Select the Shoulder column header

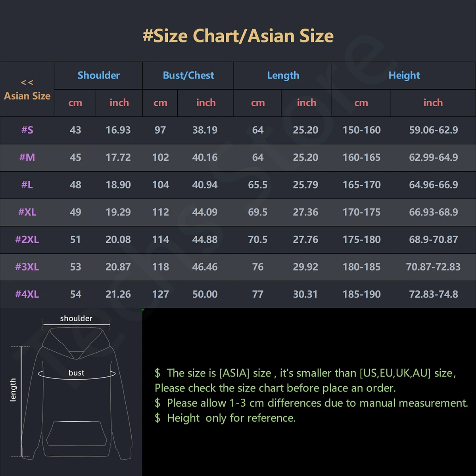(x=98, y=75)
